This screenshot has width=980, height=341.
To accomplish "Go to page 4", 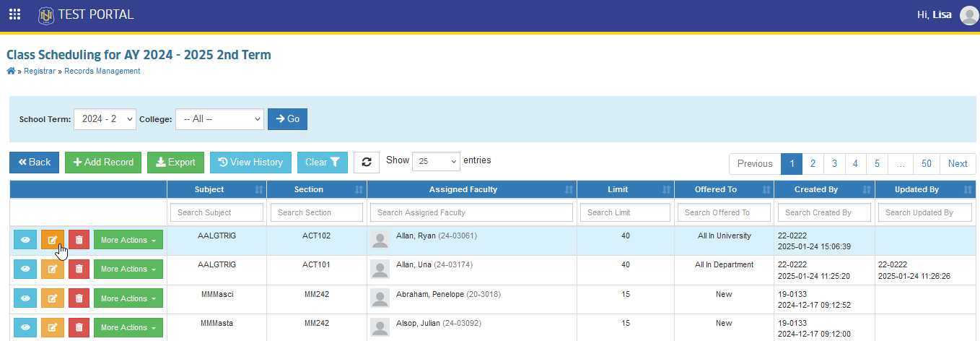I will tap(855, 164).
